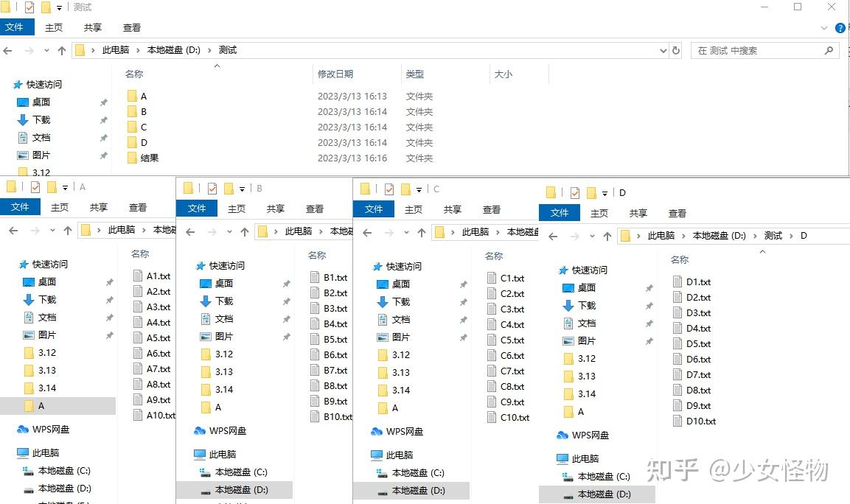Click the Refresh icon beside the address bar
Screen dimensions: 850x504
(675, 50)
